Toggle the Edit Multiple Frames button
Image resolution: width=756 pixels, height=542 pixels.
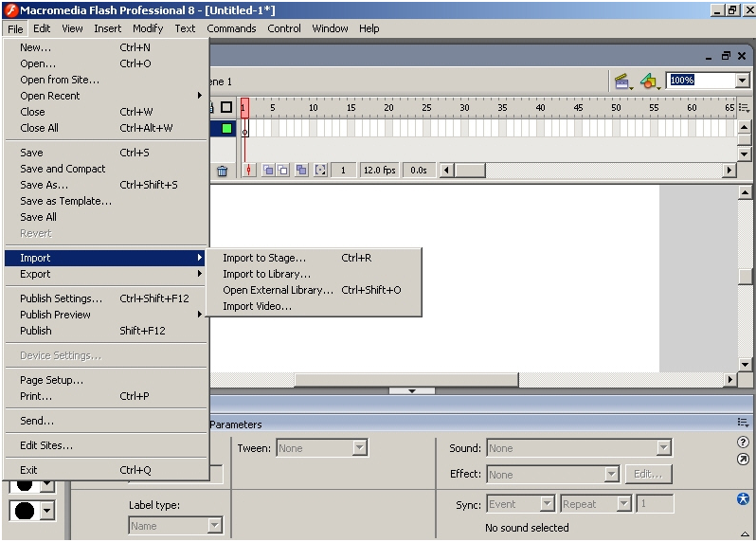[x=301, y=170]
